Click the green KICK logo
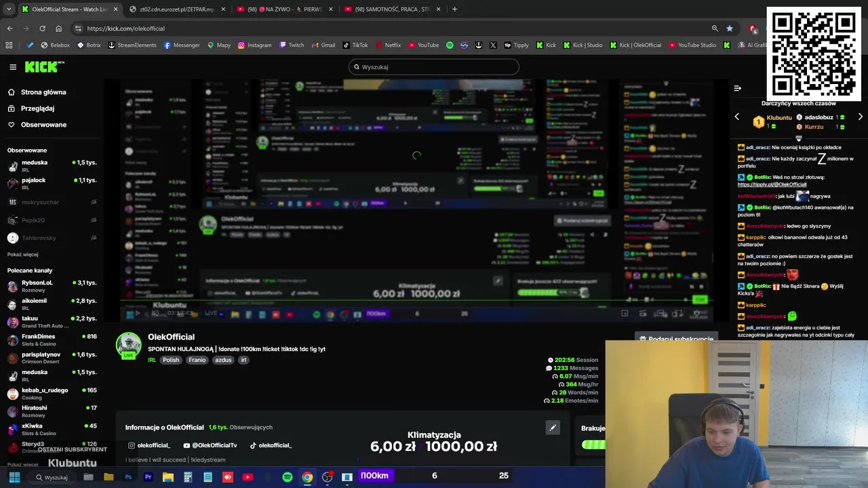This screenshot has width=868, height=488. (x=44, y=66)
